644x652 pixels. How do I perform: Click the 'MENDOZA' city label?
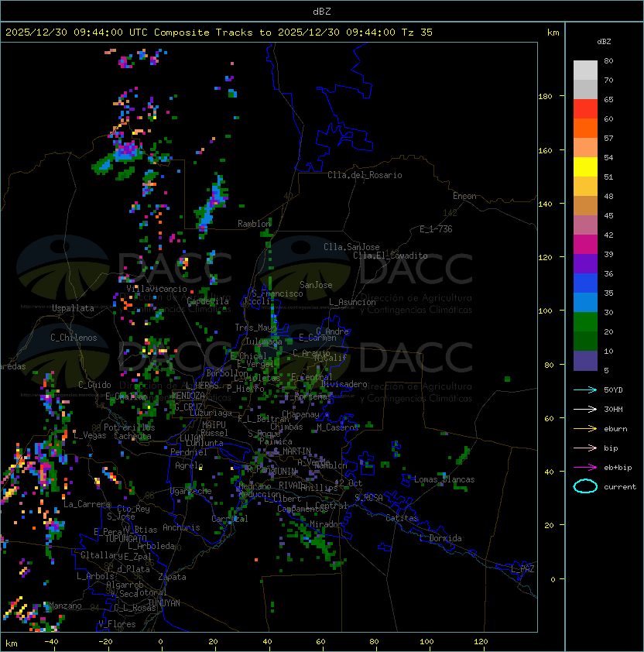click(188, 395)
